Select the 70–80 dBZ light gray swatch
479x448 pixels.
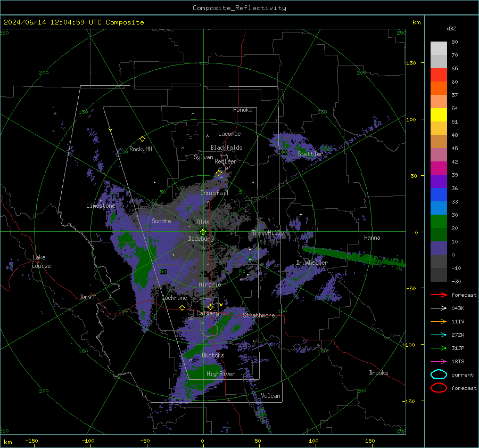[439, 48]
